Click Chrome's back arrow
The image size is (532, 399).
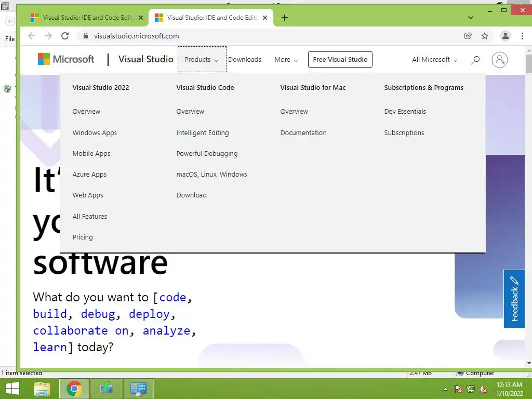tap(32, 36)
